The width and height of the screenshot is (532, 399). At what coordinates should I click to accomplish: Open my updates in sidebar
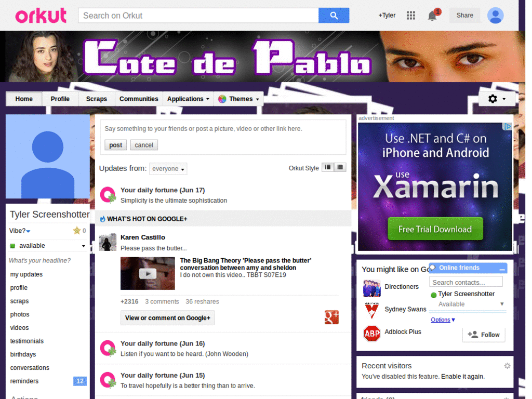(x=26, y=274)
